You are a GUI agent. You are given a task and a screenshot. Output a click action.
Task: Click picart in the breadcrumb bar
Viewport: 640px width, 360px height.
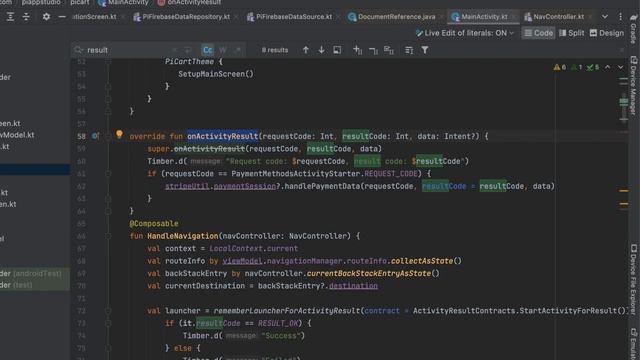point(80,2)
